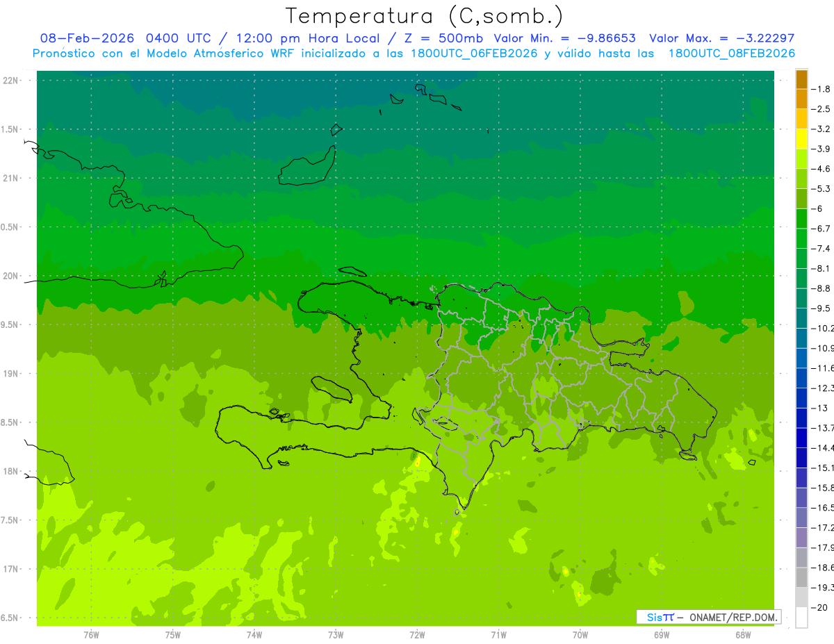Click the '8.5N' latitude axis label
834x644 pixels.
point(10,422)
